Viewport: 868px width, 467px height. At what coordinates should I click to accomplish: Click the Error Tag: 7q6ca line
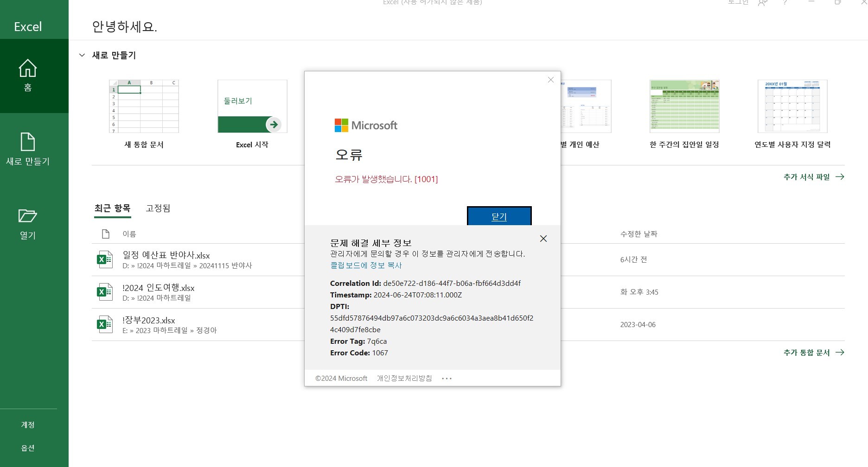tap(358, 341)
